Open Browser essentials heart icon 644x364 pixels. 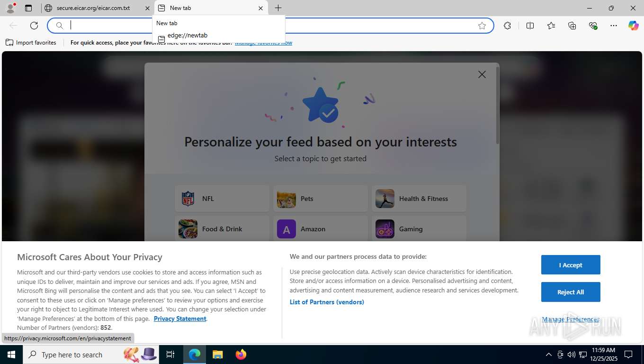tap(593, 26)
